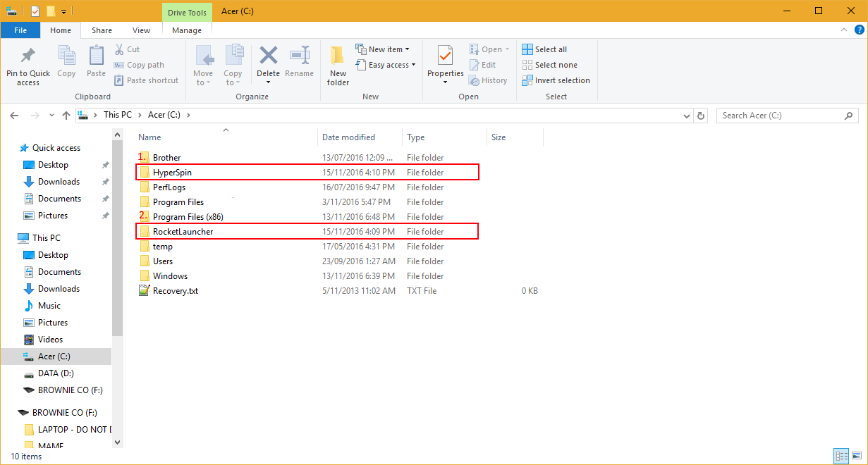Collapse the ribbon with chevron
This screenshot has height=465, width=868.
click(x=843, y=30)
